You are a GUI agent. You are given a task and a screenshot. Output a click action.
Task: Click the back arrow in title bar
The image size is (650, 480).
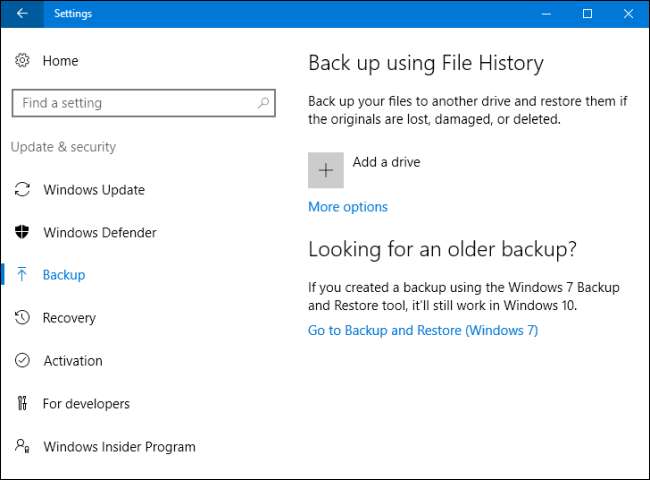tap(22, 13)
